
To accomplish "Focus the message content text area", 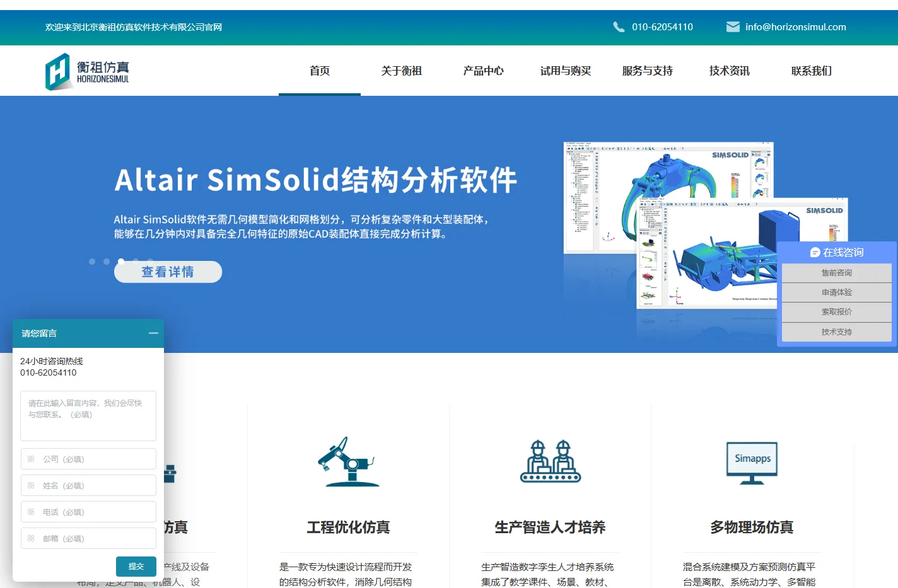I will 88,416.
